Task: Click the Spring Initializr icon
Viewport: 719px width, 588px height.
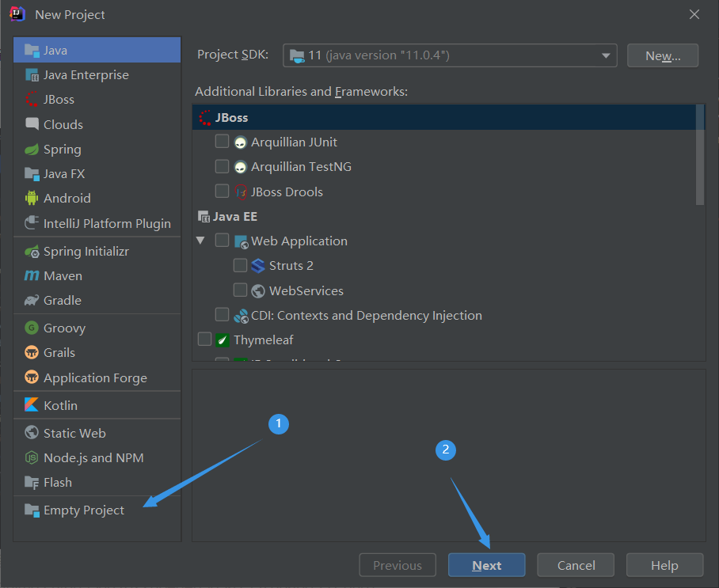Action: (x=32, y=251)
